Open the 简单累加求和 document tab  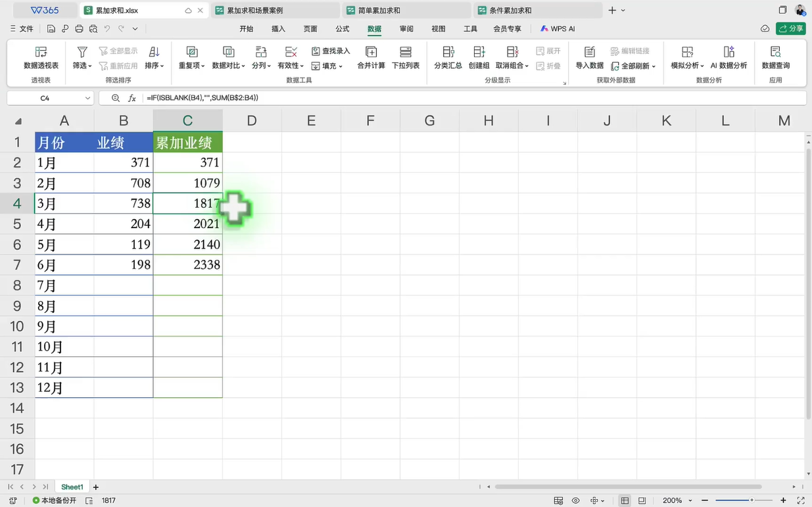[379, 11]
